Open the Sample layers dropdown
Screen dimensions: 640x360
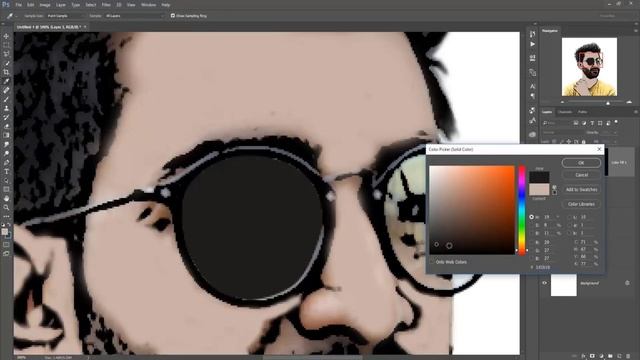pyautogui.click(x=134, y=16)
